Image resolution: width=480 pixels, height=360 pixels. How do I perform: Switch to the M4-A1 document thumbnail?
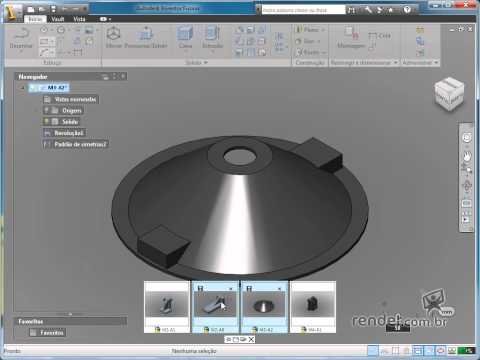pos(313,307)
